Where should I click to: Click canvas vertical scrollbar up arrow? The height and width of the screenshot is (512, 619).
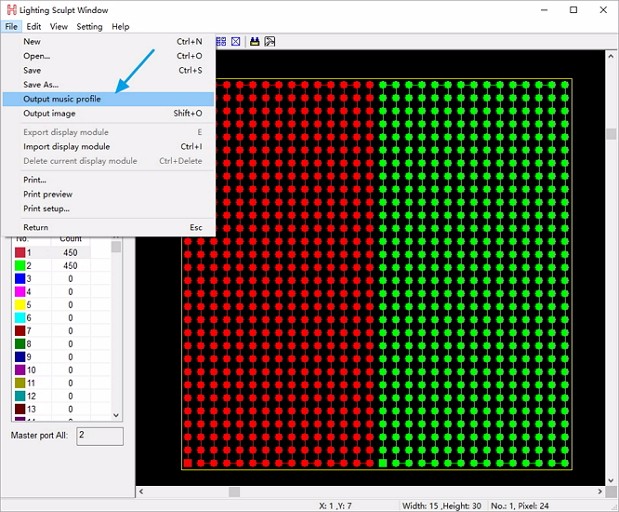click(611, 56)
